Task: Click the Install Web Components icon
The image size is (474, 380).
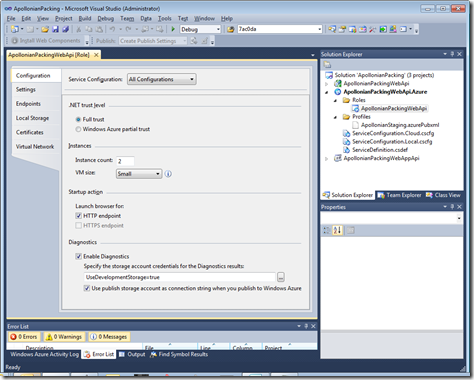Action: coord(15,41)
